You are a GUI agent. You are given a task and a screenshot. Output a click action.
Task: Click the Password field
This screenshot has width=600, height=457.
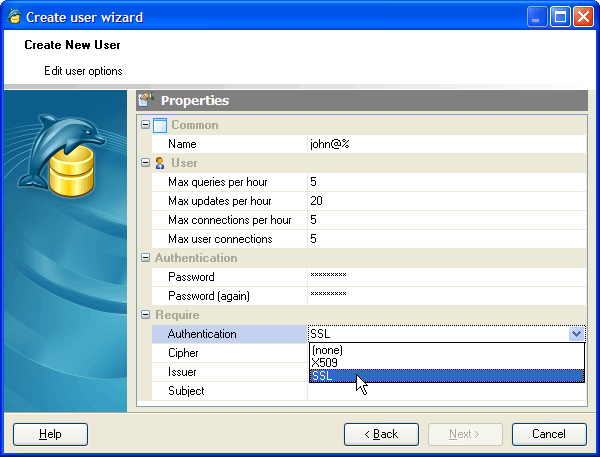pyautogui.click(x=447, y=277)
